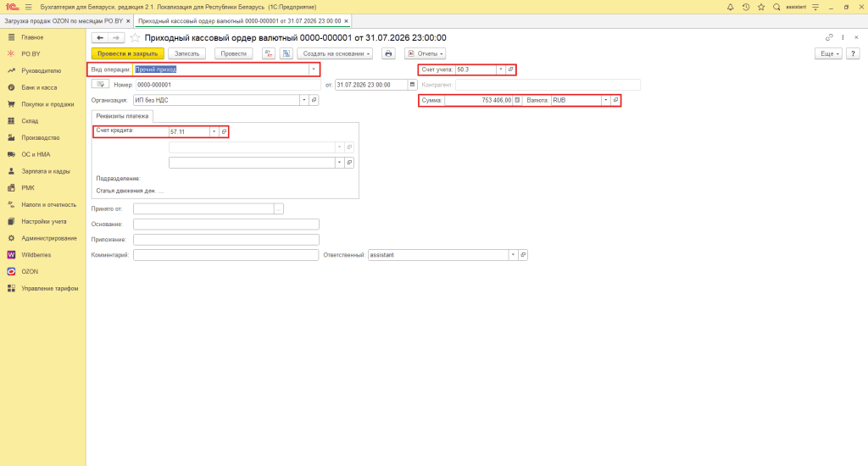Open help with question mark button
Viewport: 868px width, 466px height.
(853, 53)
